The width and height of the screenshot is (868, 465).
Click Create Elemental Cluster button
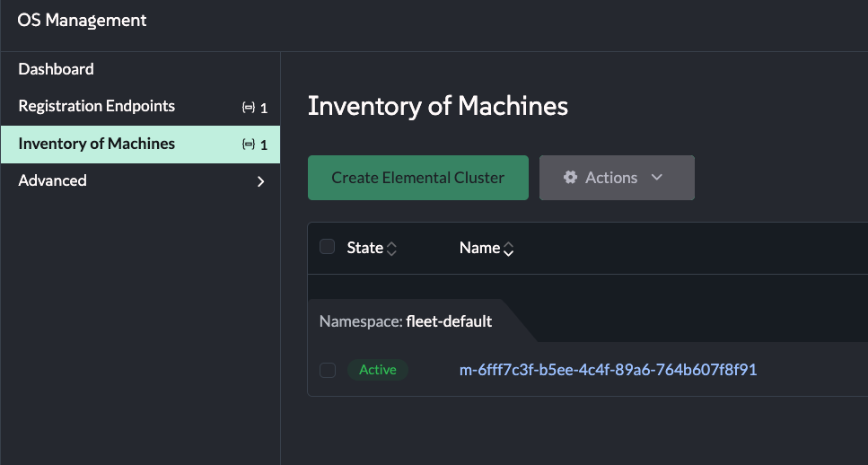[418, 178]
